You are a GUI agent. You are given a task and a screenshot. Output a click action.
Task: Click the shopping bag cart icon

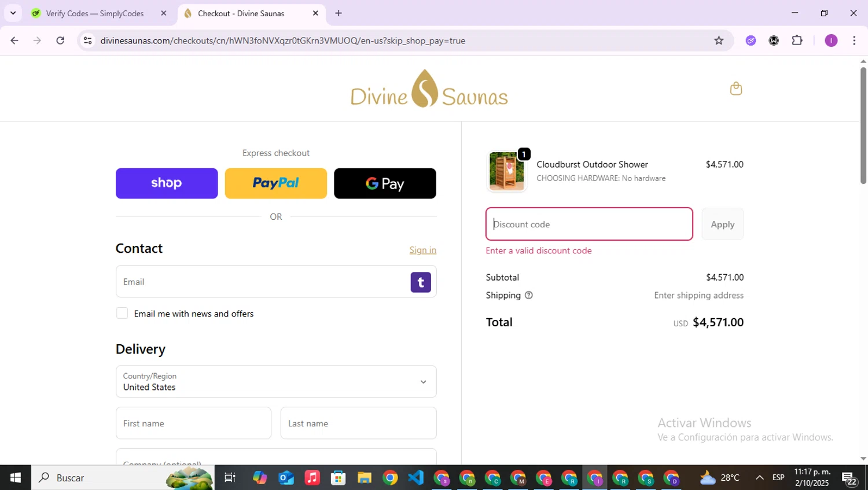tap(735, 89)
